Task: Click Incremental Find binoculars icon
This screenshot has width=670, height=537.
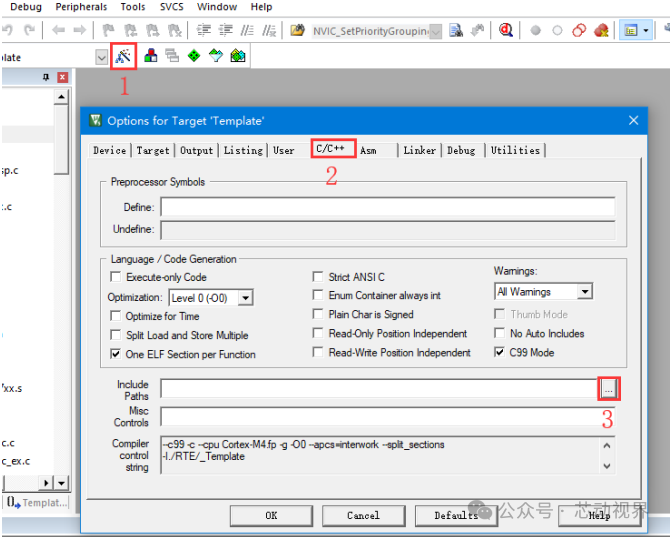Action: click(477, 30)
